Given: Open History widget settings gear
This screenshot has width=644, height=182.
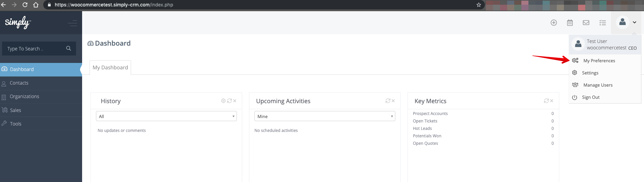Looking at the screenshot, I should point(223,101).
